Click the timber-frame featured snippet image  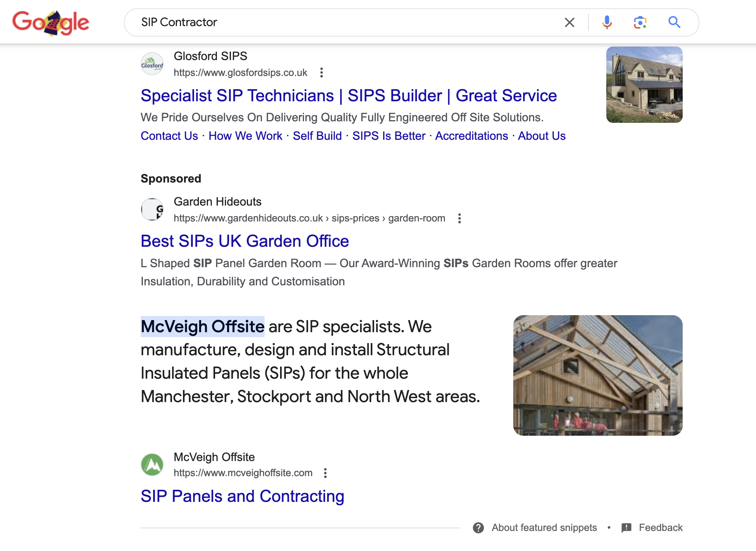pyautogui.click(x=598, y=375)
